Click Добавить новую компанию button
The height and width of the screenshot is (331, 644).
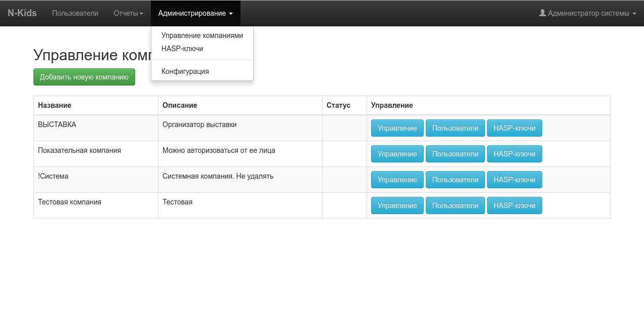[84, 77]
